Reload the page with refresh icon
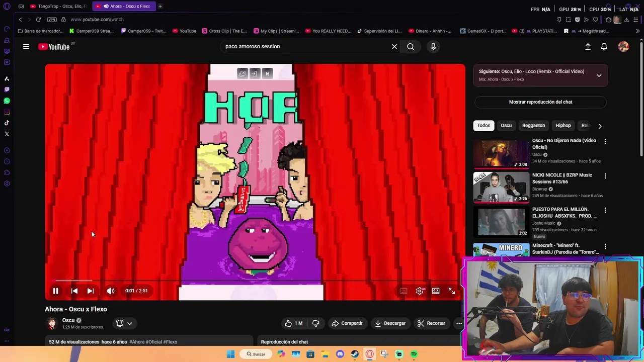Viewport: 644px width, 362px height. pos(38,20)
